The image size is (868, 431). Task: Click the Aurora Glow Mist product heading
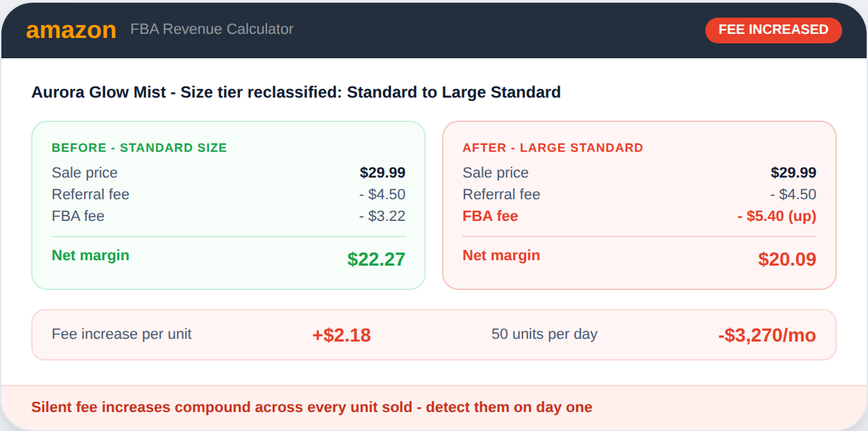tap(296, 92)
